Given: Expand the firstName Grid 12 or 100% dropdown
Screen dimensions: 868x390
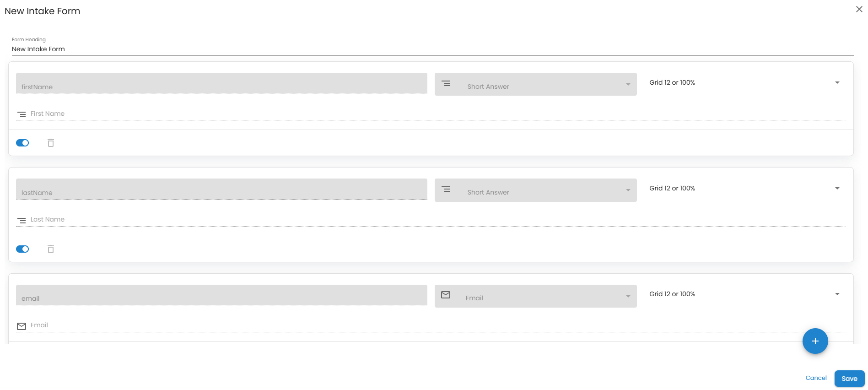Looking at the screenshot, I should coord(744,83).
